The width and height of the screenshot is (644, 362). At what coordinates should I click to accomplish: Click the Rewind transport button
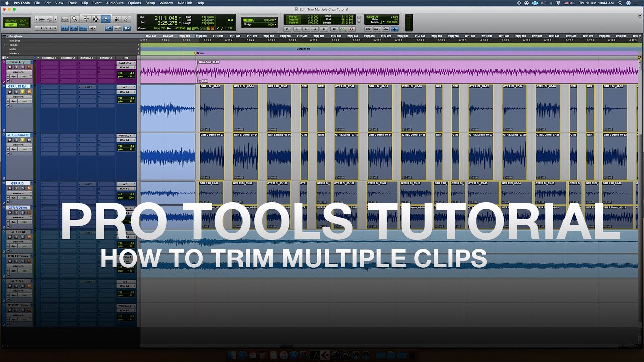click(x=306, y=29)
